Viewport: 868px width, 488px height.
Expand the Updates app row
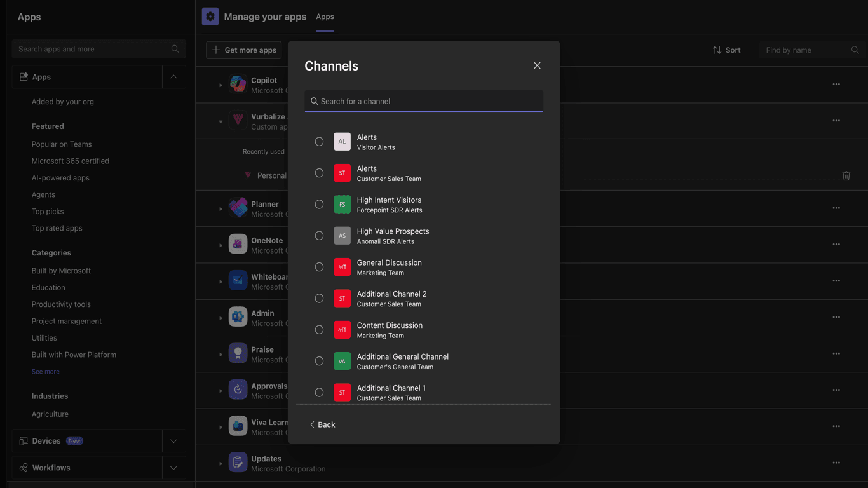point(220,464)
